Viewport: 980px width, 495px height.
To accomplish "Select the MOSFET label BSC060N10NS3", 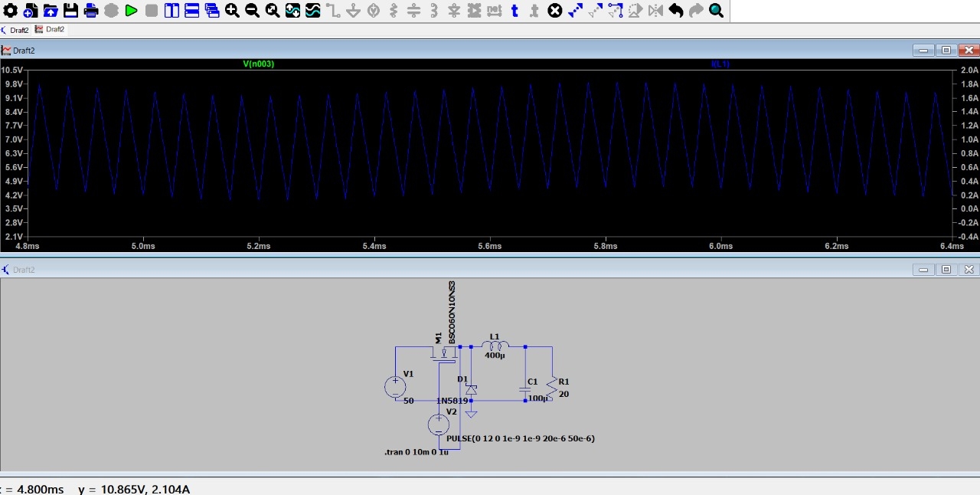I will click(452, 312).
